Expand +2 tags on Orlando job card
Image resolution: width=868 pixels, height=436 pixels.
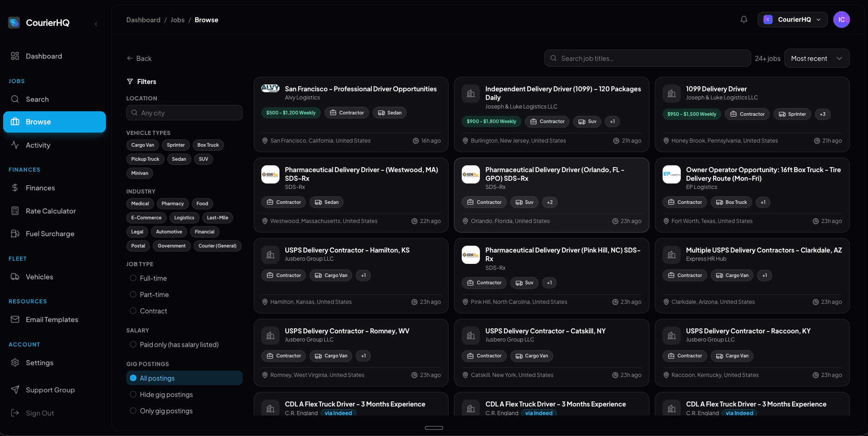(550, 202)
